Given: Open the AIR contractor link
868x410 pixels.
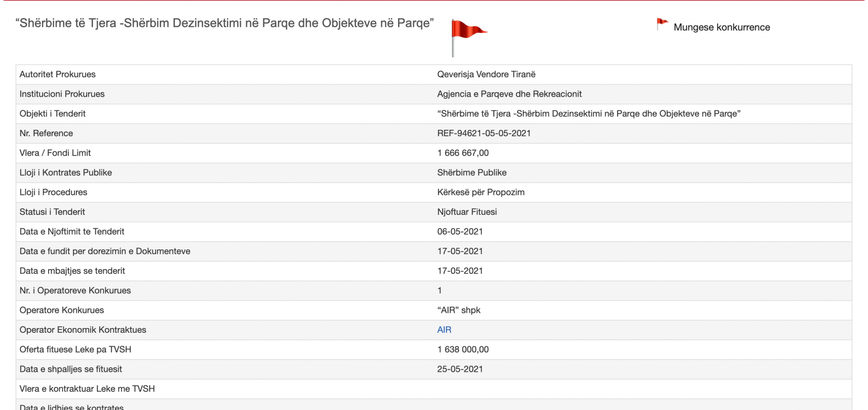Looking at the screenshot, I should pos(444,330).
